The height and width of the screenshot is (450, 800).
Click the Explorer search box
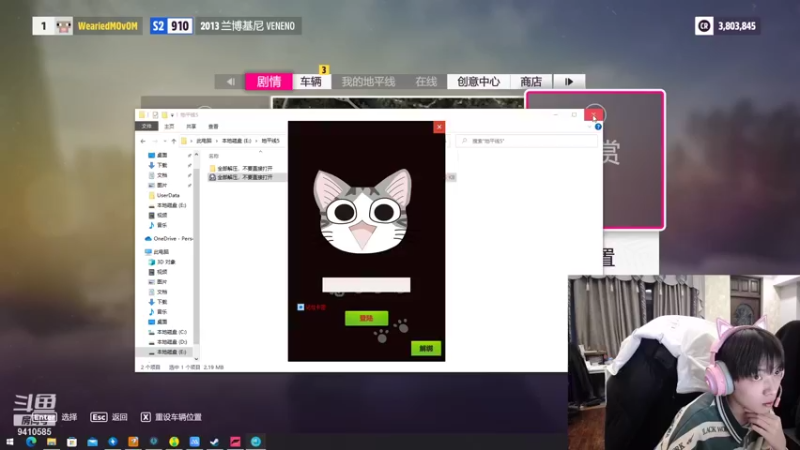(x=526, y=141)
